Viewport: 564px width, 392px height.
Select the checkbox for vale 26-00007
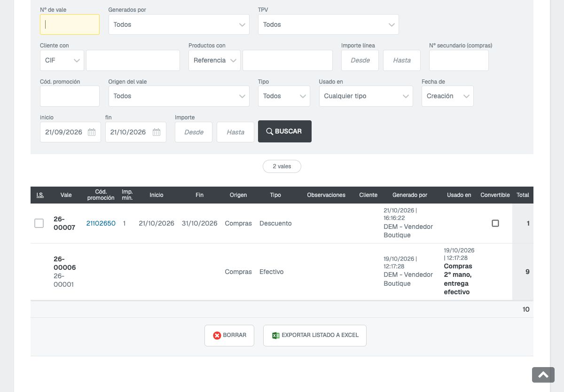pyautogui.click(x=39, y=223)
